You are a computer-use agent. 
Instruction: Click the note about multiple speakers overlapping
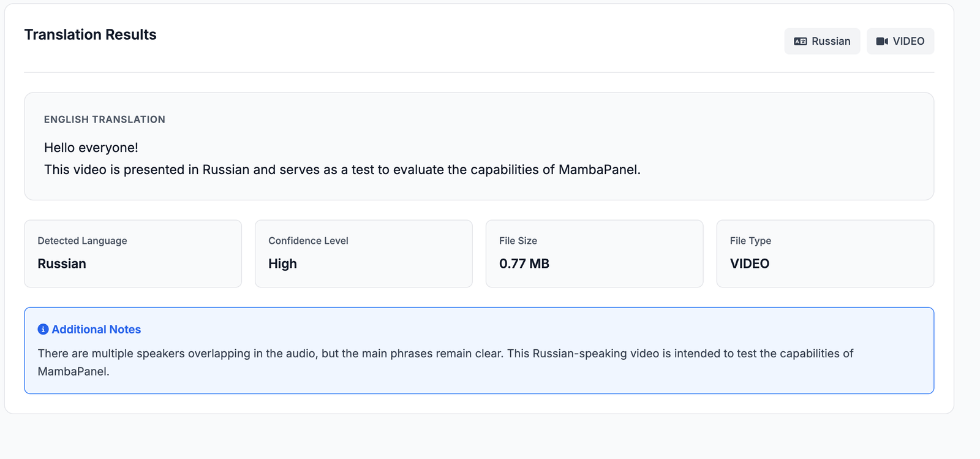(445, 362)
